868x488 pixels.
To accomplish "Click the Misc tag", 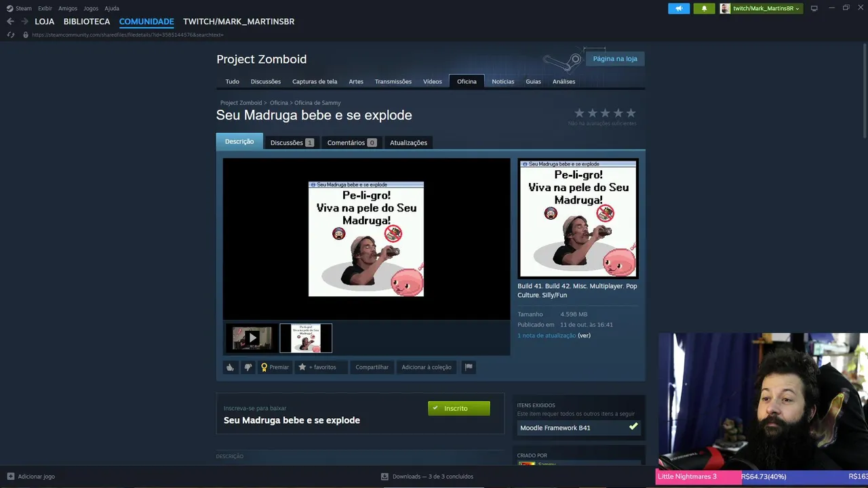I will click(579, 286).
